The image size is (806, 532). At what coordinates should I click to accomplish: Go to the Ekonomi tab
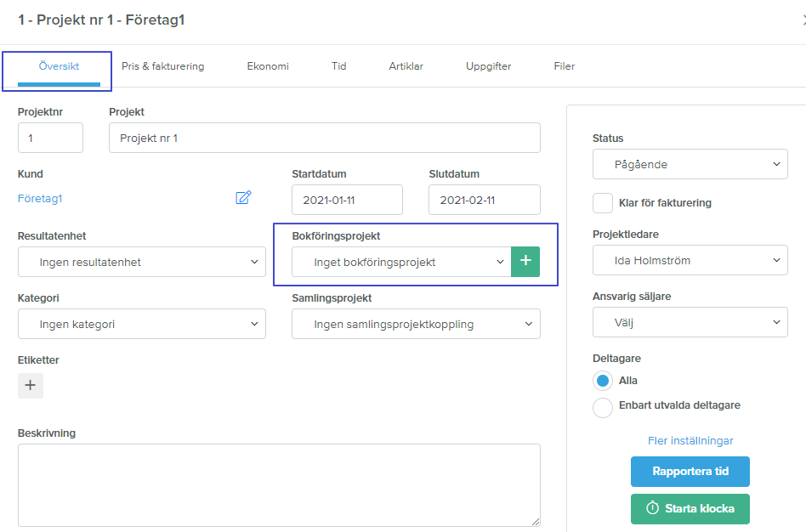268,66
